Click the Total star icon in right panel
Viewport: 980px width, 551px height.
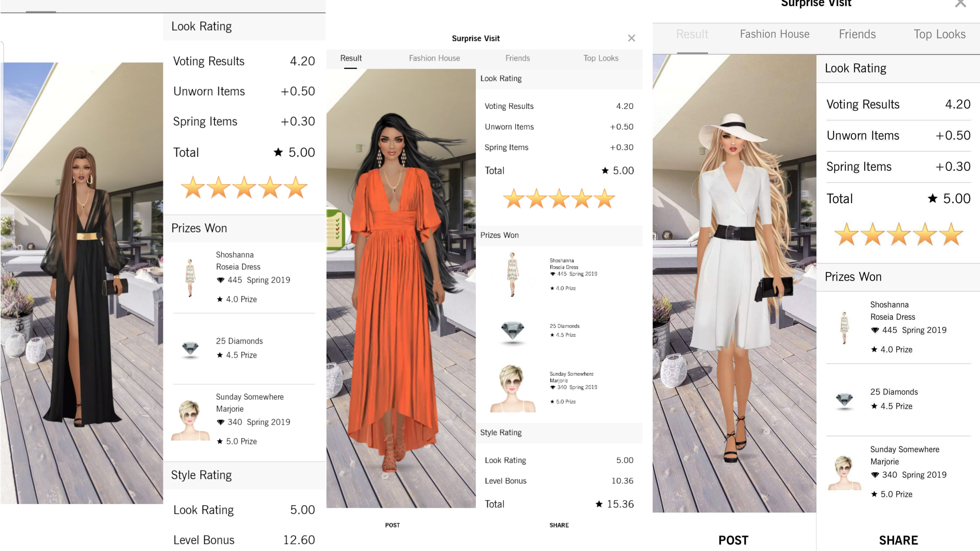pyautogui.click(x=932, y=198)
